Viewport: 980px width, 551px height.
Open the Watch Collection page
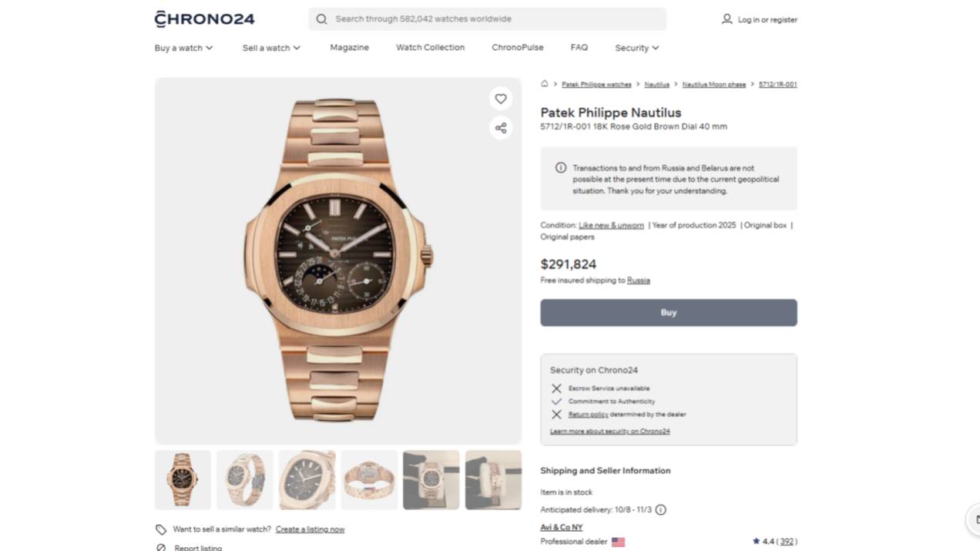pyautogui.click(x=430, y=48)
